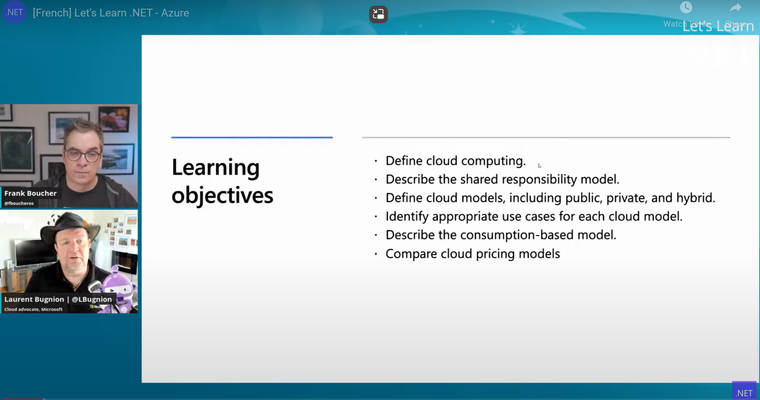This screenshot has width=760, height=400.
Task: Click the text 'Define cloud computing.'
Action: click(x=456, y=161)
